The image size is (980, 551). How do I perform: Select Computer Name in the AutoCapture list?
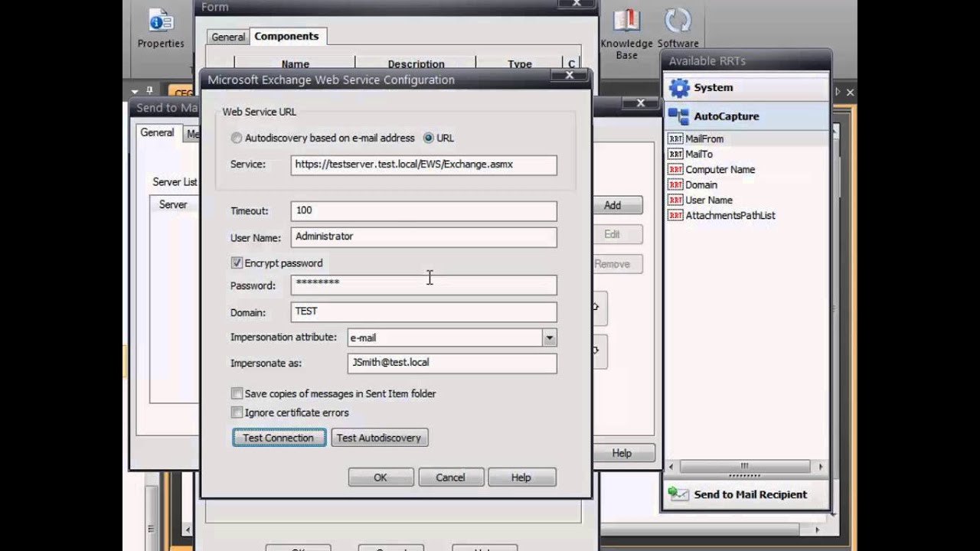point(720,169)
